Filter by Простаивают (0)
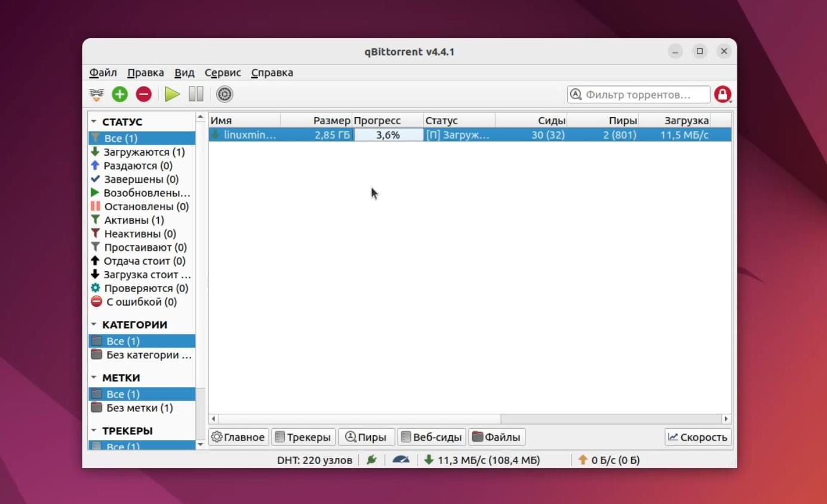The width and height of the screenshot is (827, 504). point(142,247)
